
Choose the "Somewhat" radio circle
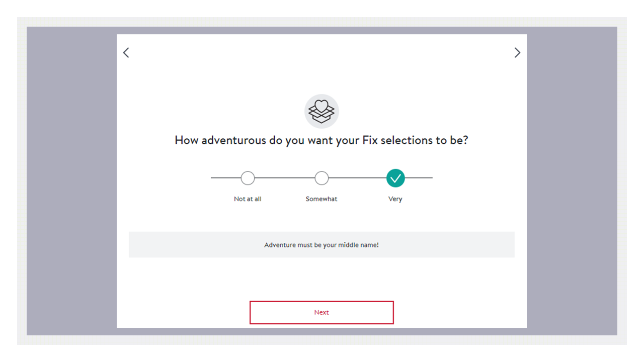coord(321,178)
